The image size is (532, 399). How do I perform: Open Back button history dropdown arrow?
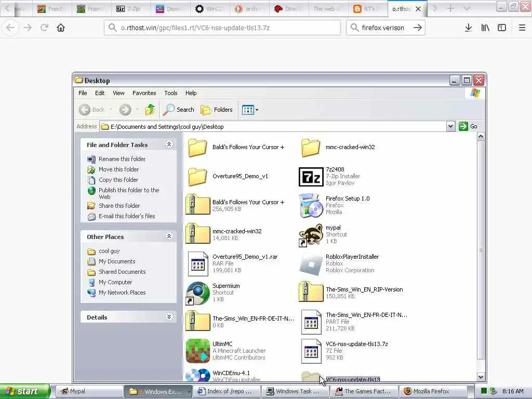111,110
